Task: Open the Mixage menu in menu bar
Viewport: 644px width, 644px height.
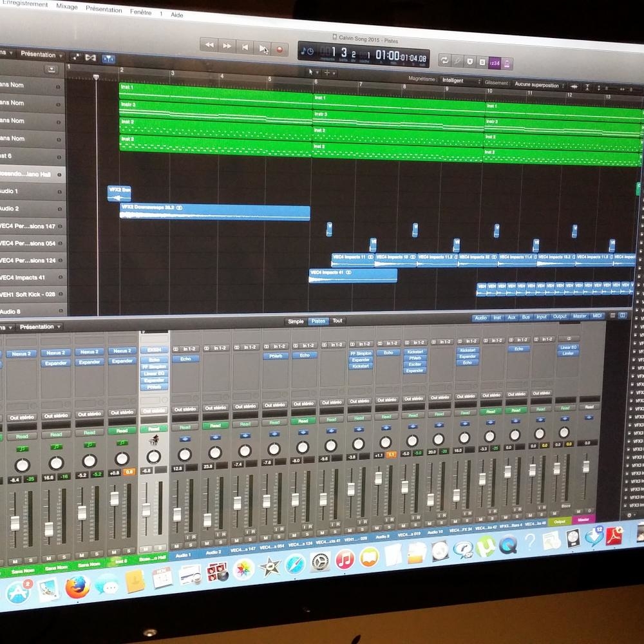Action: pyautogui.click(x=66, y=6)
